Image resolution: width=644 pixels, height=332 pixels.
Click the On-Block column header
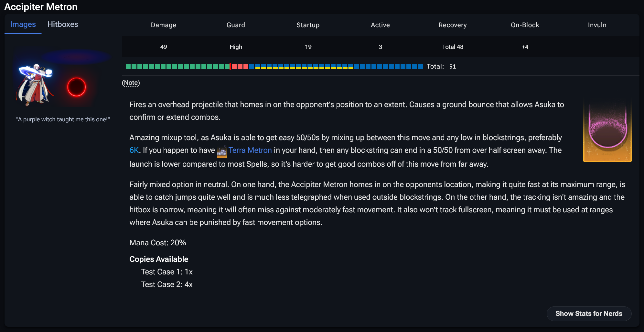point(525,25)
